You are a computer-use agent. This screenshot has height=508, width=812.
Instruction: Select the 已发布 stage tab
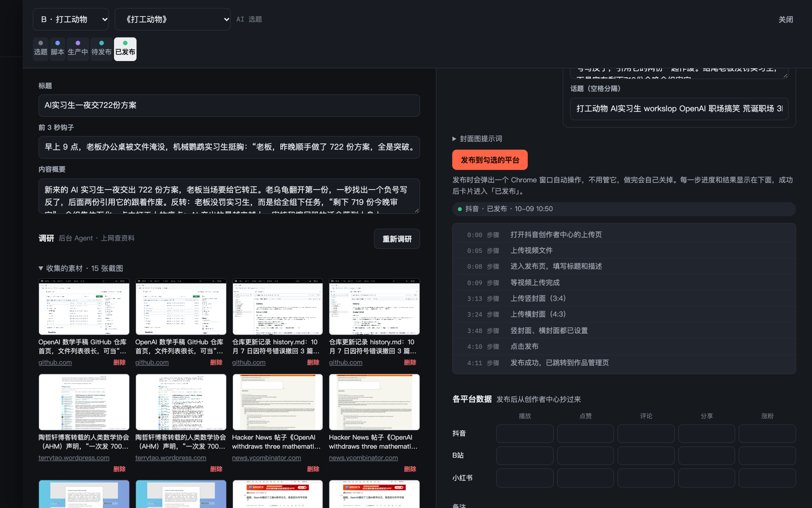tap(125, 49)
